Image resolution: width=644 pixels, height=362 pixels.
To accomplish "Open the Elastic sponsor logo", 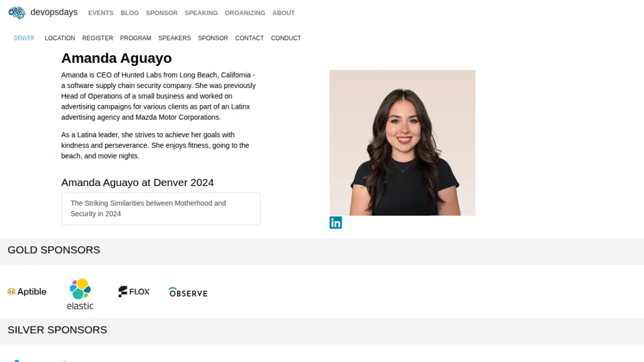I will (80, 294).
